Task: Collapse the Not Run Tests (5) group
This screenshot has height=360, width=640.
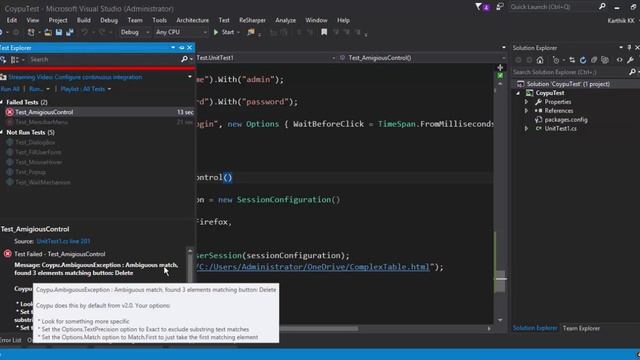Action: [x=2, y=132]
